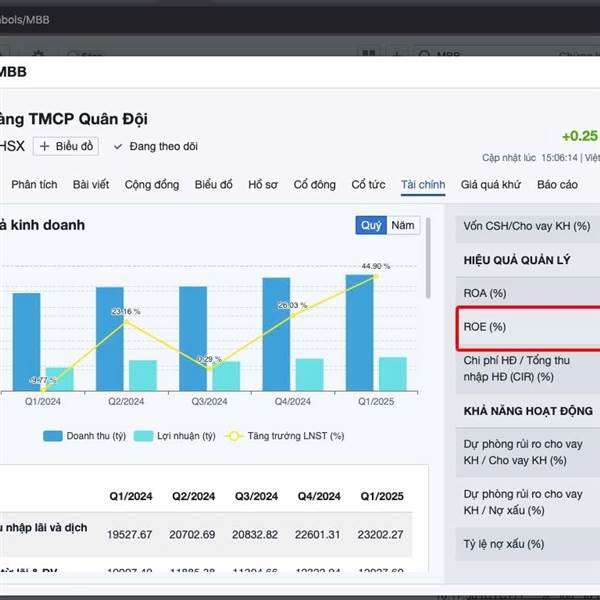Select Dự phòng rủi ro / Nợ xấu row
Image resolution: width=600 pixels, height=600 pixels.
[528, 502]
